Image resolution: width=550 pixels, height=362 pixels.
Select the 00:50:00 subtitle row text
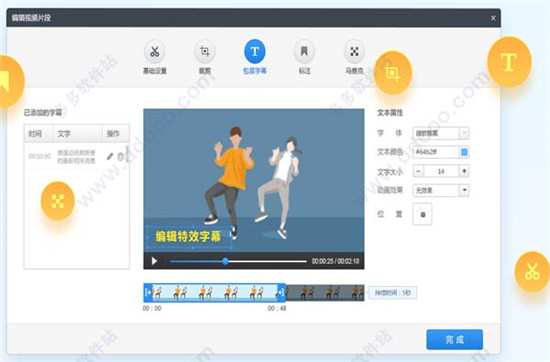[76, 156]
